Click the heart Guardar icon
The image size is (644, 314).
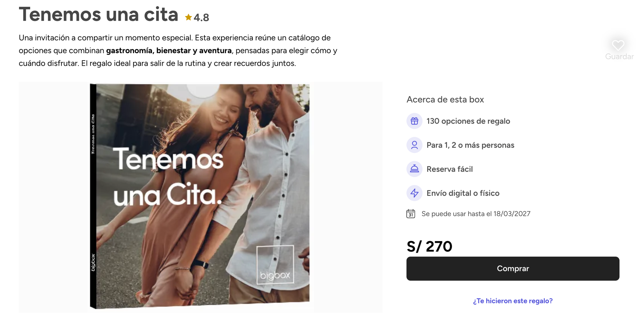(x=618, y=45)
